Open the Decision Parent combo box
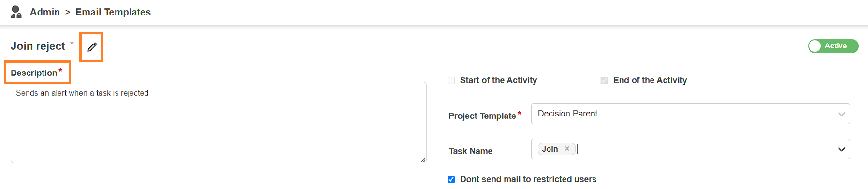868x189 pixels. 690,114
